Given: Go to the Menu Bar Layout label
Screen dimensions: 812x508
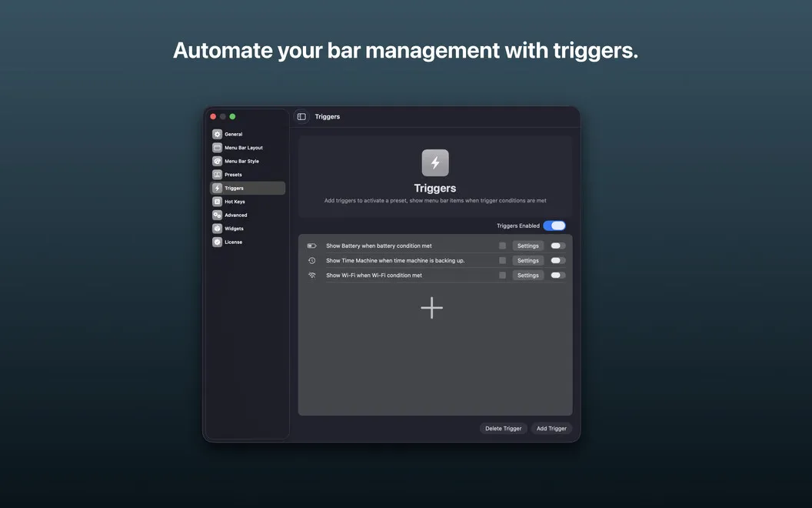Looking at the screenshot, I should (244, 148).
